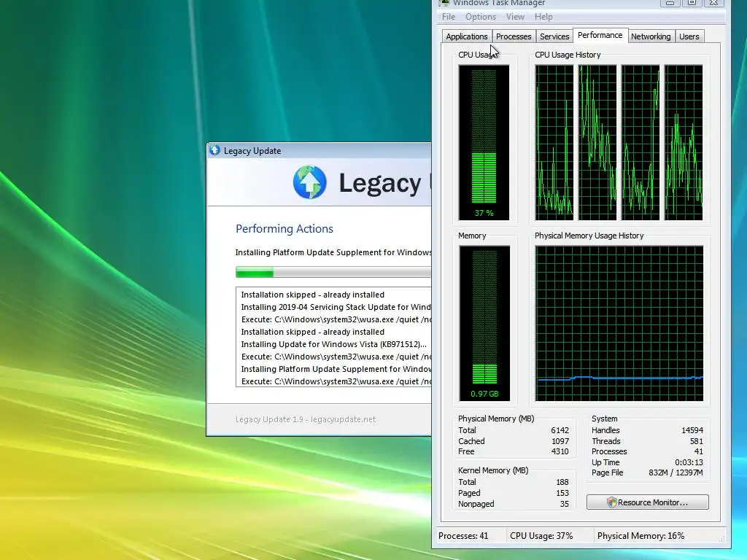Click the second CPU Usage History graph
Screen dimensions: 747x560
597,143
